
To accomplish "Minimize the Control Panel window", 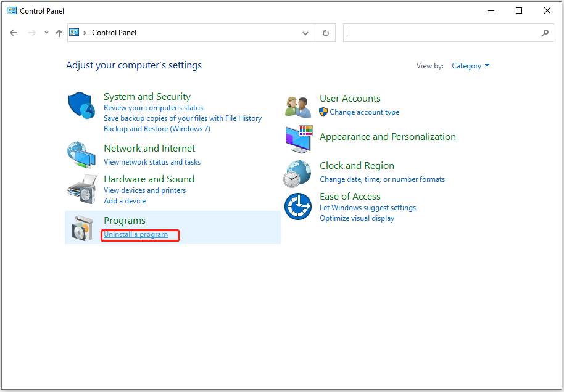I will pyautogui.click(x=491, y=10).
